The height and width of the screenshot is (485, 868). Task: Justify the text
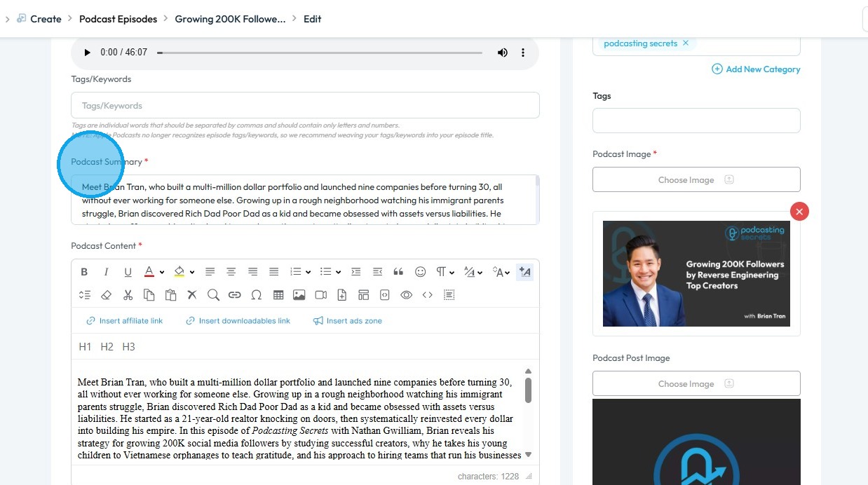(x=274, y=272)
